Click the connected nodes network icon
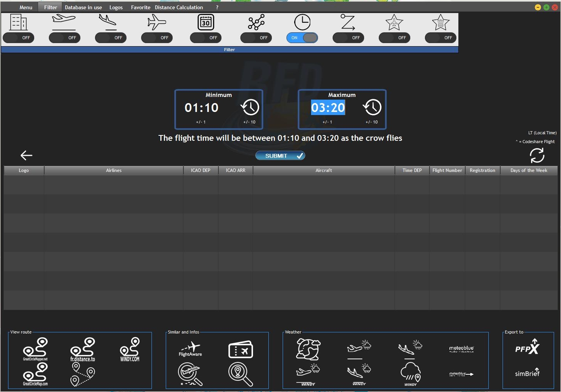The image size is (561, 392). 256,22
